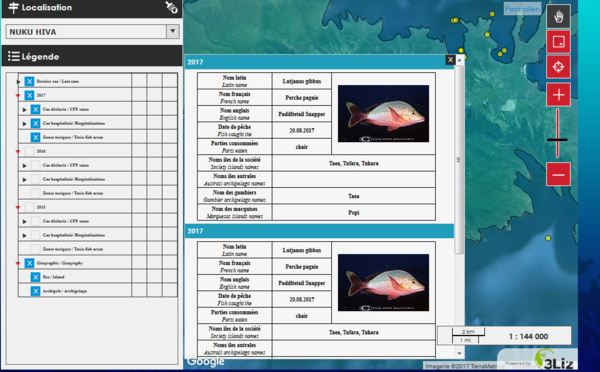
Task: Click the Localisation panel header
Action: [92, 8]
